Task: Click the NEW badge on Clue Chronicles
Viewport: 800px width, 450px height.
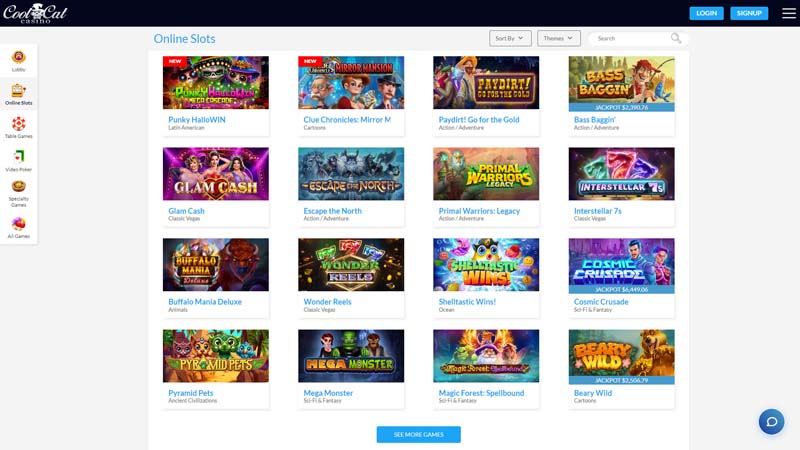Action: click(310, 61)
